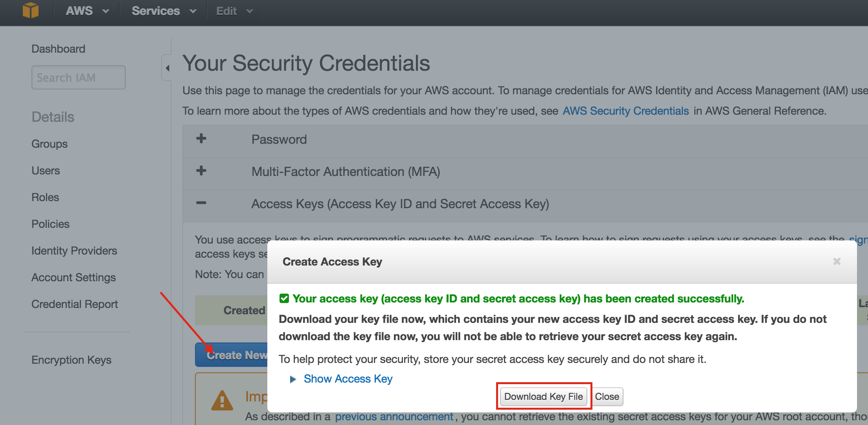
Task: Open Credential Report in the sidebar
Action: click(75, 304)
